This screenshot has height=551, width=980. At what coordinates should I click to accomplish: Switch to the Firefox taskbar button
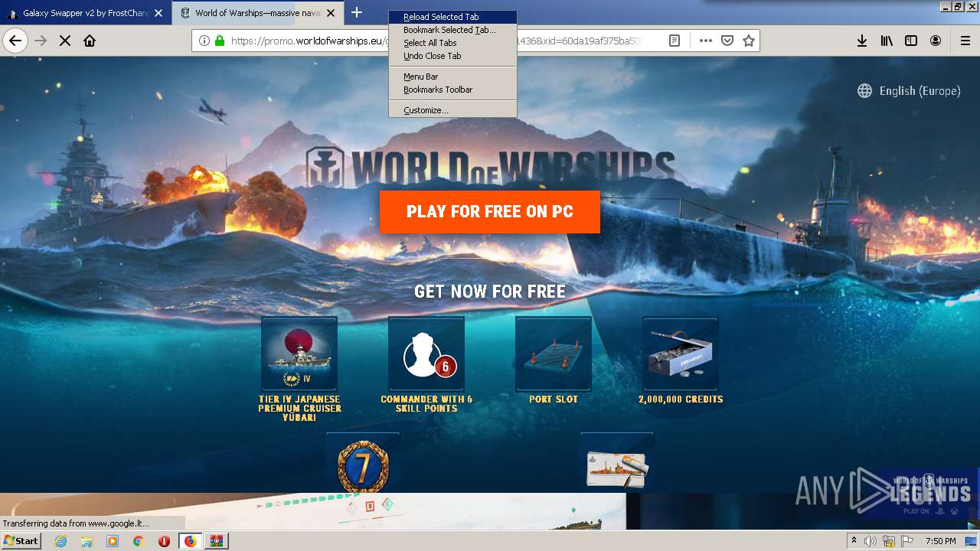pyautogui.click(x=190, y=540)
